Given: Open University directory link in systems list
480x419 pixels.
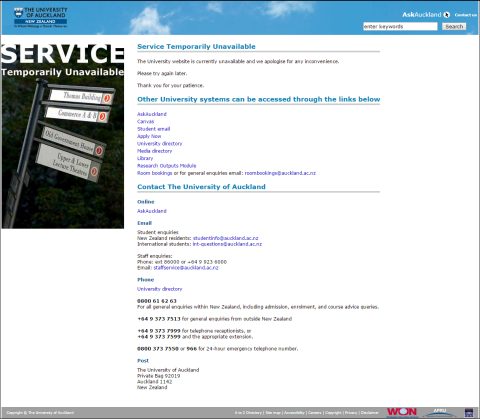Looking at the screenshot, I should pos(160,143).
